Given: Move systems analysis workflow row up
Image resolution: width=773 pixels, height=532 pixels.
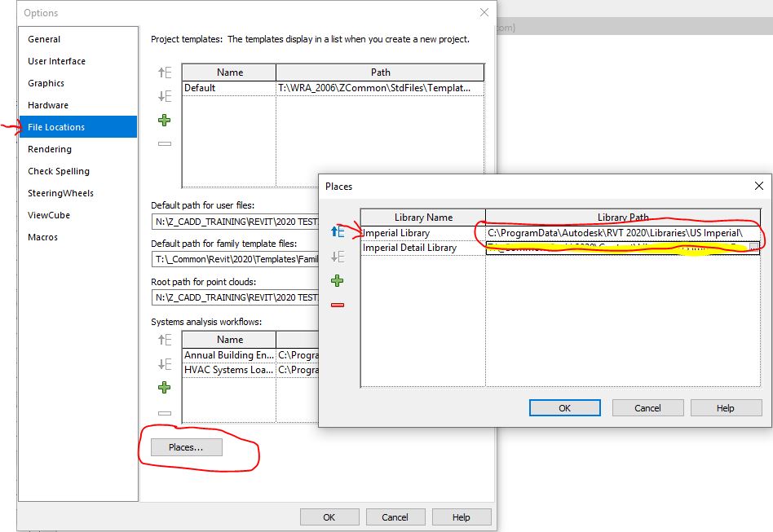Looking at the screenshot, I should tap(165, 340).
